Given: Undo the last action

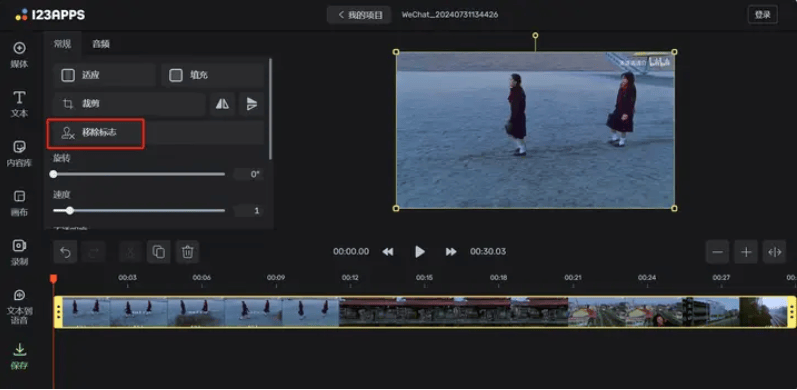Looking at the screenshot, I should point(66,252).
